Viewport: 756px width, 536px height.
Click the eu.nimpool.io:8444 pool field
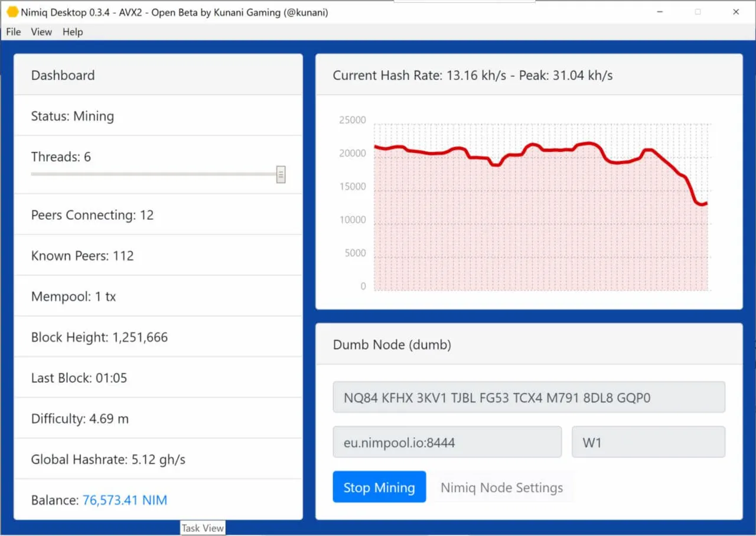(x=447, y=442)
